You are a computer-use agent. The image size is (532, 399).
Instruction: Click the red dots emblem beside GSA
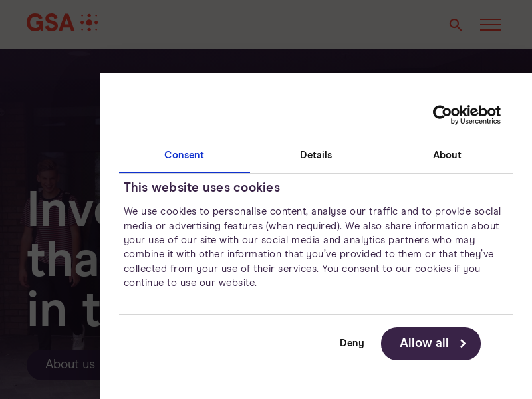tap(89, 23)
